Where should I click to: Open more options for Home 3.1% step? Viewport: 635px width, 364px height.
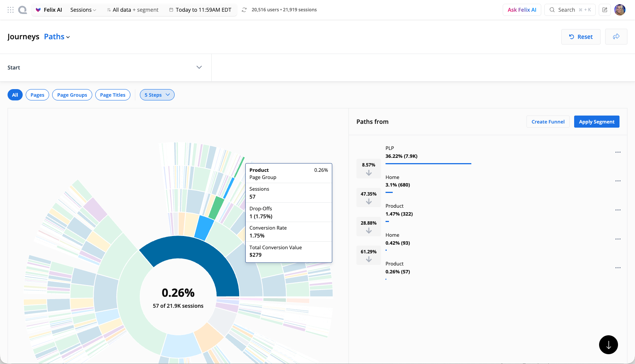(618, 181)
